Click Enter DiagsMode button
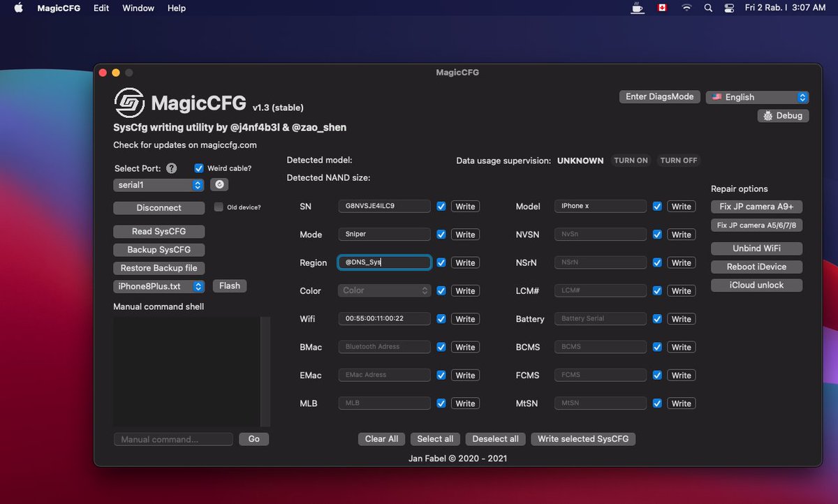The height and width of the screenshot is (504, 838). click(x=660, y=97)
